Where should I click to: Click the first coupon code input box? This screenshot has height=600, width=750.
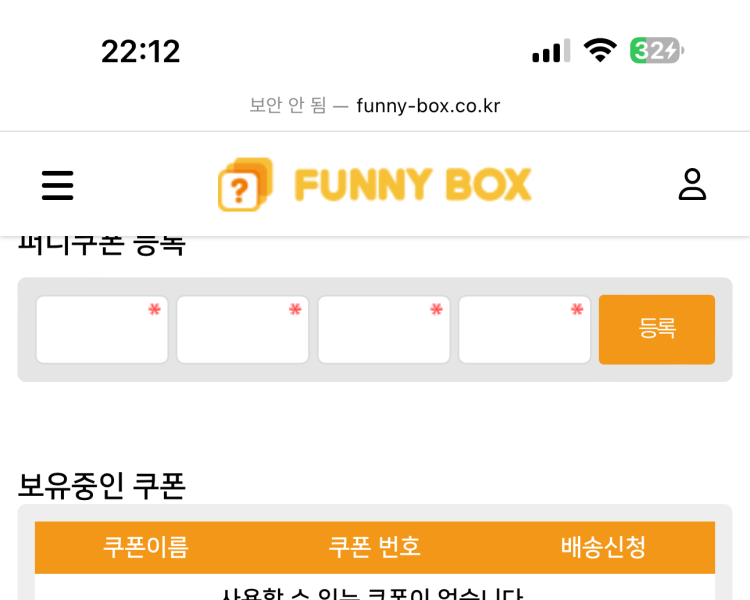point(102,330)
